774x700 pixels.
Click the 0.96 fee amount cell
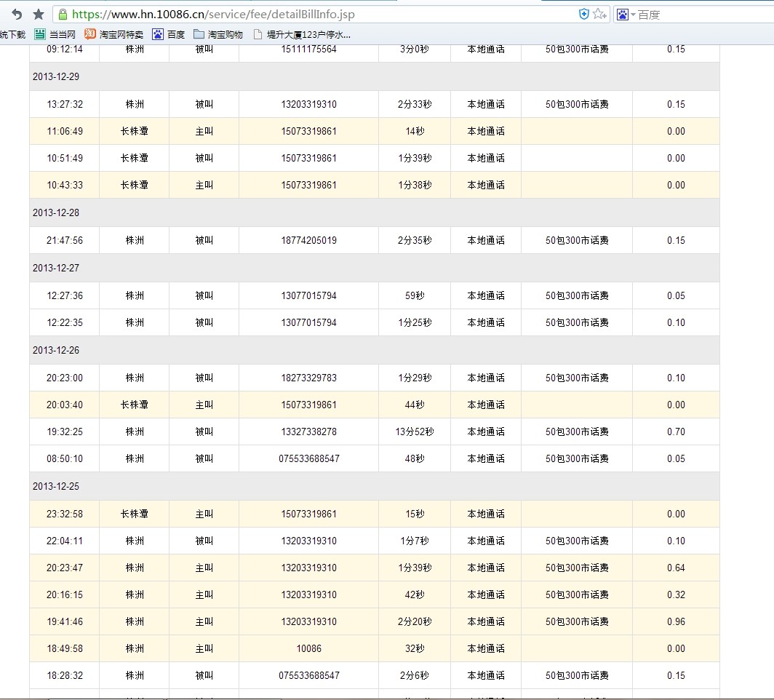pos(676,621)
